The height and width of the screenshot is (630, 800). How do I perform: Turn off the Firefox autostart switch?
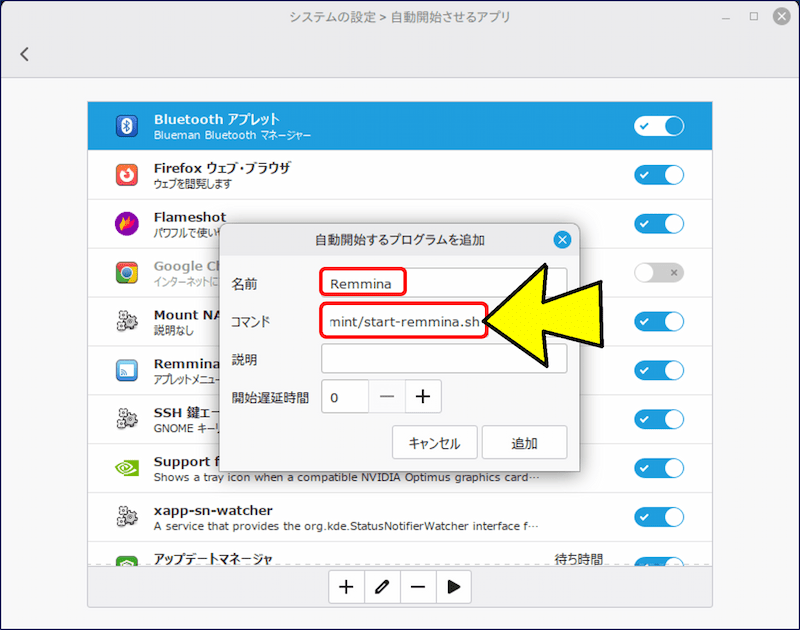point(659,175)
